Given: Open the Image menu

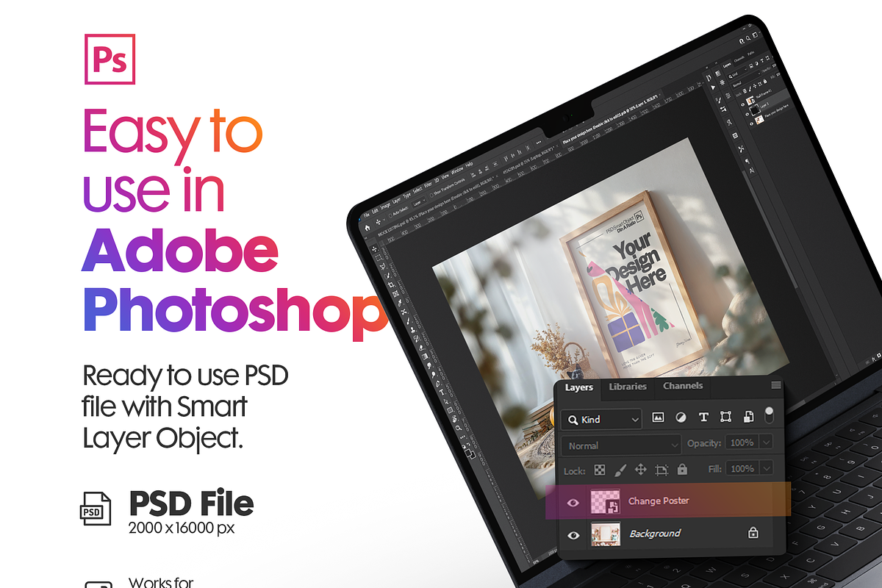Looking at the screenshot, I should click(385, 206).
